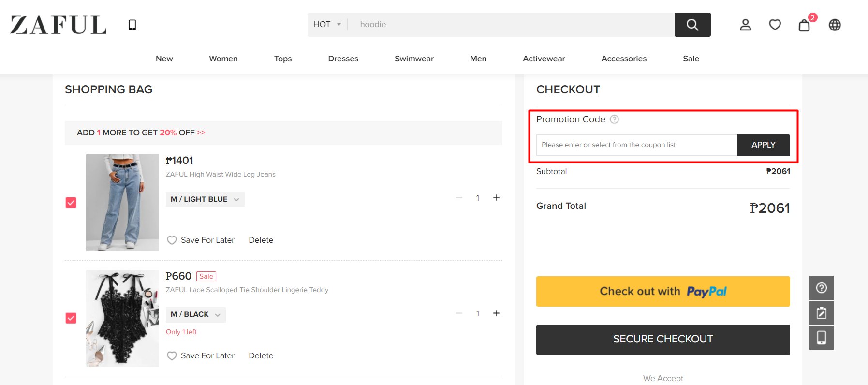Click the APPLY promotion code button
868x385 pixels.
click(x=764, y=145)
